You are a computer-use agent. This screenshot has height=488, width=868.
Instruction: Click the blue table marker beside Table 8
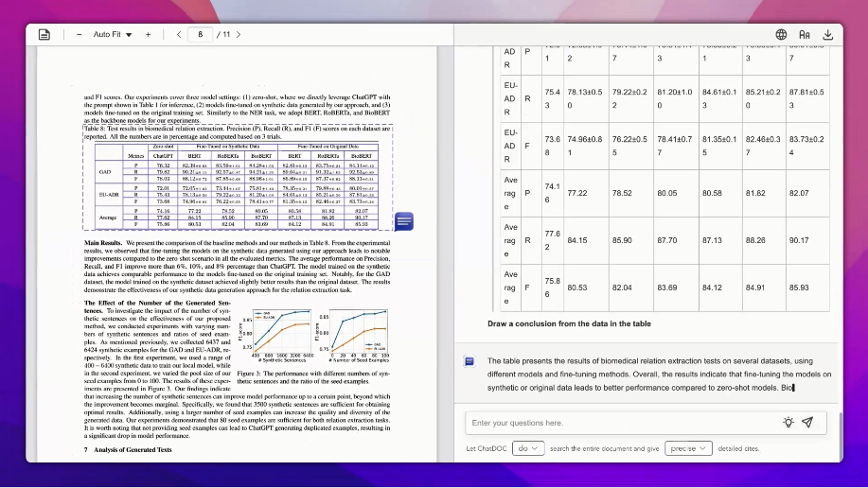point(404,221)
